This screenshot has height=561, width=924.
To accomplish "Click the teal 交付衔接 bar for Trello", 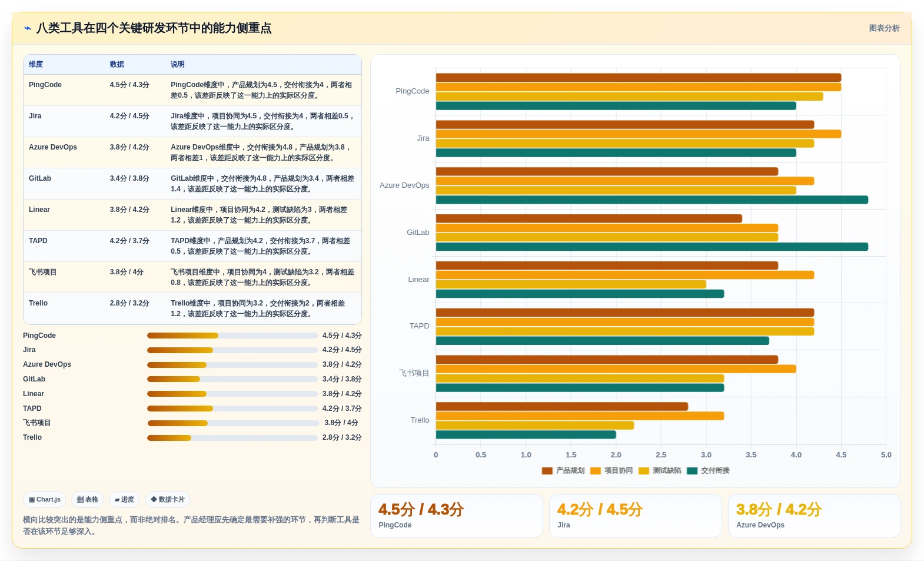I will (x=526, y=435).
